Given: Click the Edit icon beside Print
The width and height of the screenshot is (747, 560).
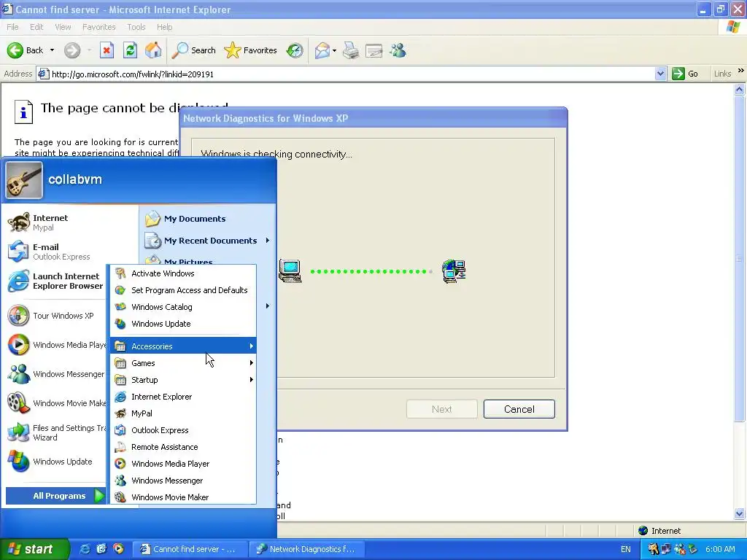Looking at the screenshot, I should point(374,50).
